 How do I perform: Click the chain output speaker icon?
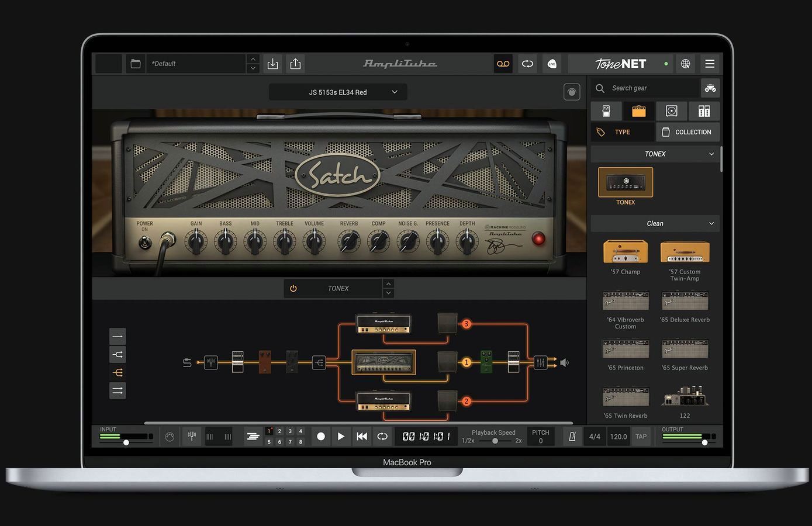(x=564, y=363)
